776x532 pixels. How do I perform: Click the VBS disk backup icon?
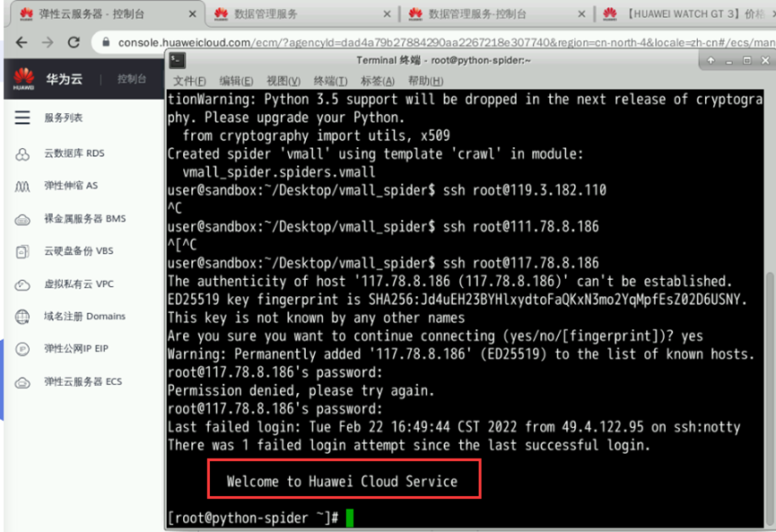pos(22,251)
